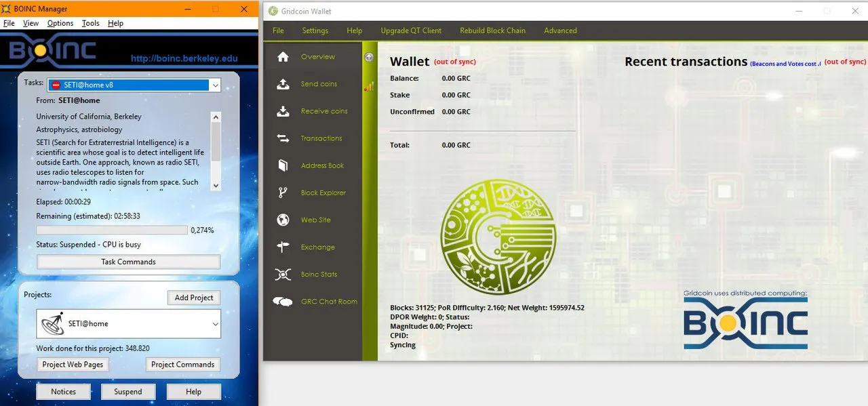Open the Overview home icon in Gridcoin sidebar
The image size is (868, 406).
[x=283, y=57]
